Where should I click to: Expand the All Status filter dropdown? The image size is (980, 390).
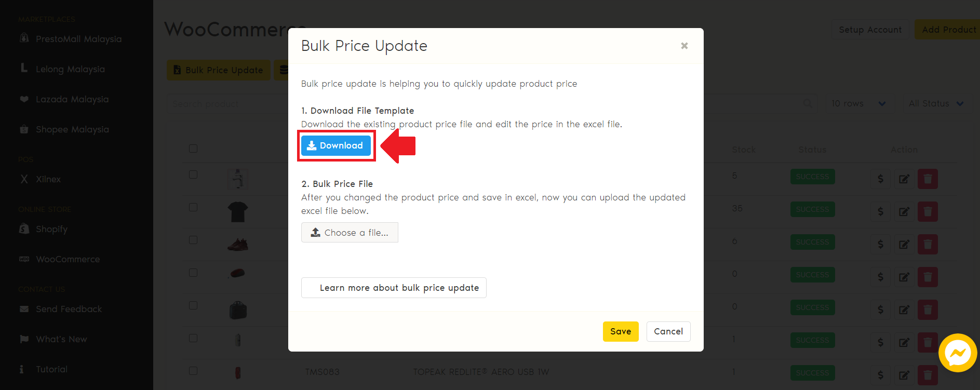(935, 104)
